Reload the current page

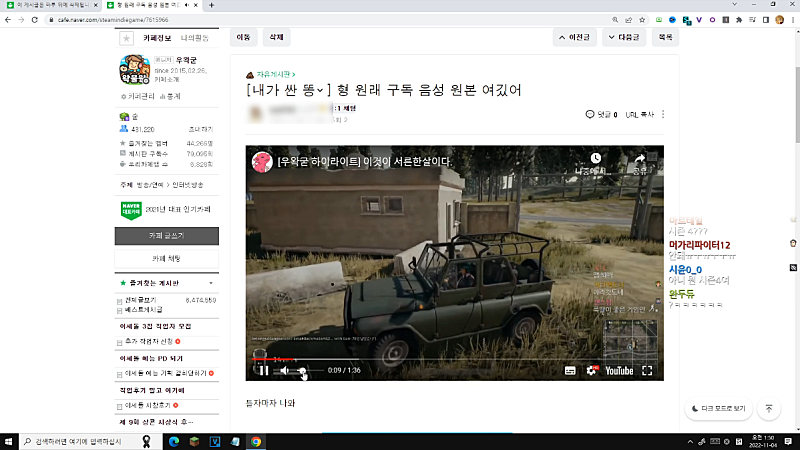click(x=35, y=20)
